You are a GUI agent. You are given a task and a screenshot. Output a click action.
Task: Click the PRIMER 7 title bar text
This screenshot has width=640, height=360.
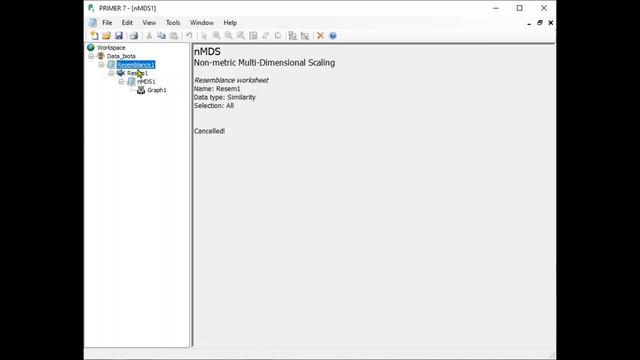[x=127, y=8]
